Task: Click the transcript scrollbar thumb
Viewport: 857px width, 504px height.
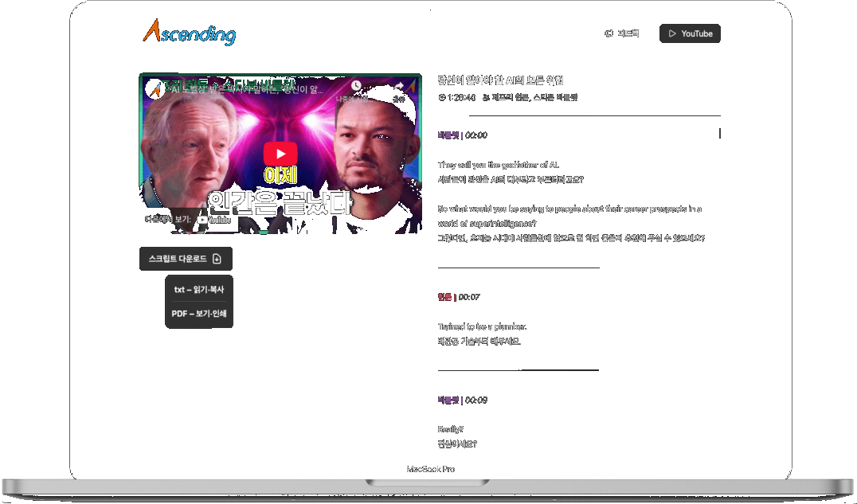Action: pyautogui.click(x=720, y=133)
